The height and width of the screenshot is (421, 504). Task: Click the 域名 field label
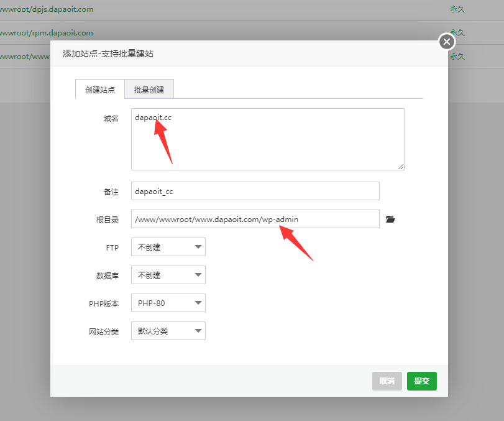click(111, 119)
